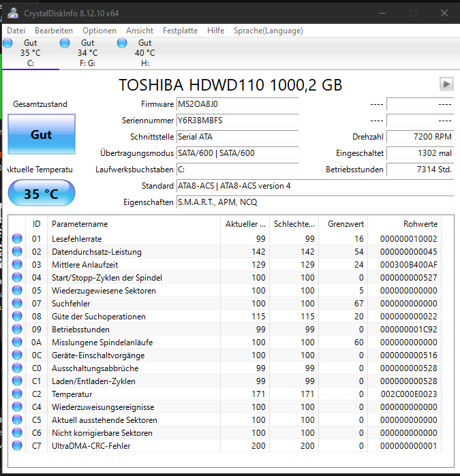Click status icon for Güte der Suchoperationen
The image size is (460, 476).
17,317
